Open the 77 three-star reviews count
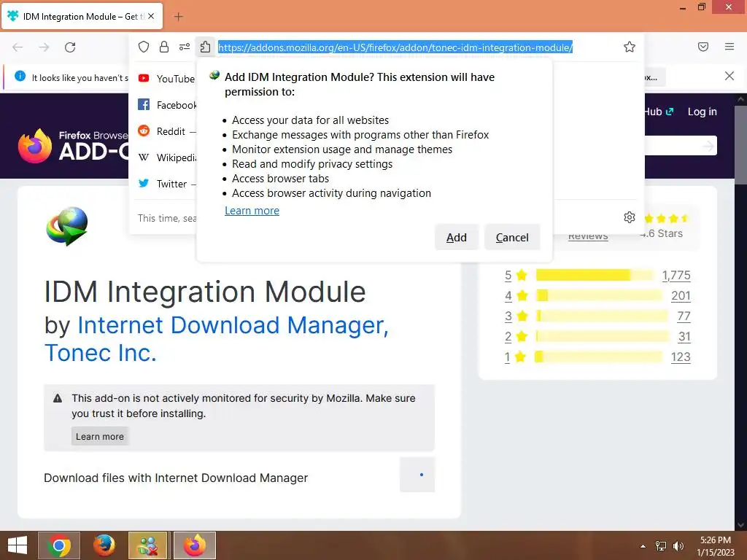 pyautogui.click(x=684, y=316)
